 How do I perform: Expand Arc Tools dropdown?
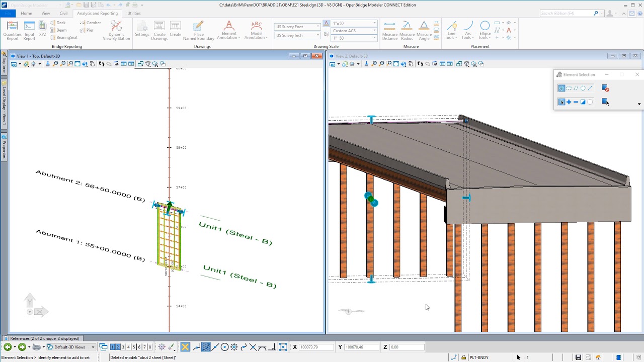point(468,30)
